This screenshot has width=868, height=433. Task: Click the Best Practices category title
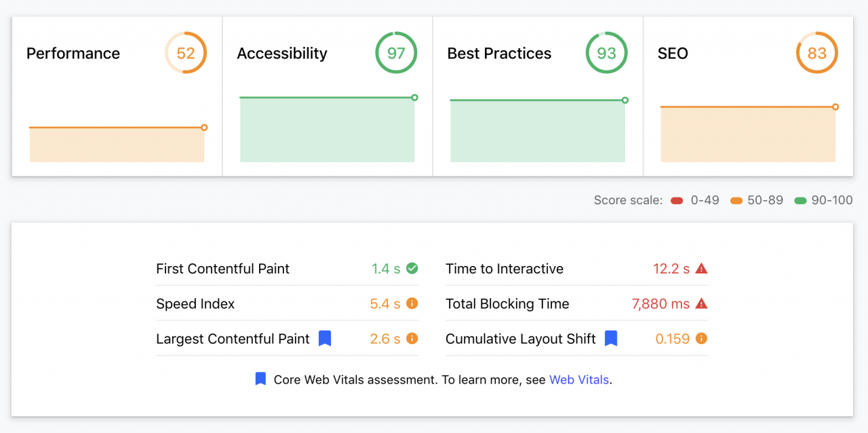pyautogui.click(x=499, y=54)
